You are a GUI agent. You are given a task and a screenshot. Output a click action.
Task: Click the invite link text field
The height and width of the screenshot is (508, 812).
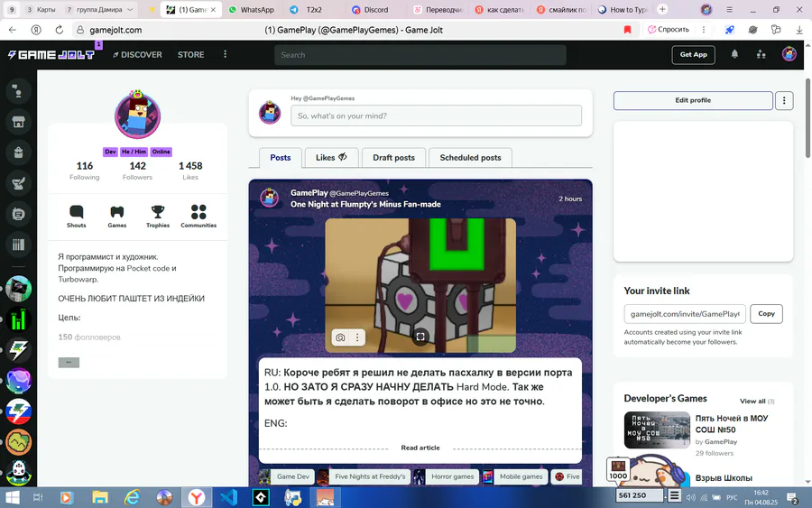coord(685,314)
